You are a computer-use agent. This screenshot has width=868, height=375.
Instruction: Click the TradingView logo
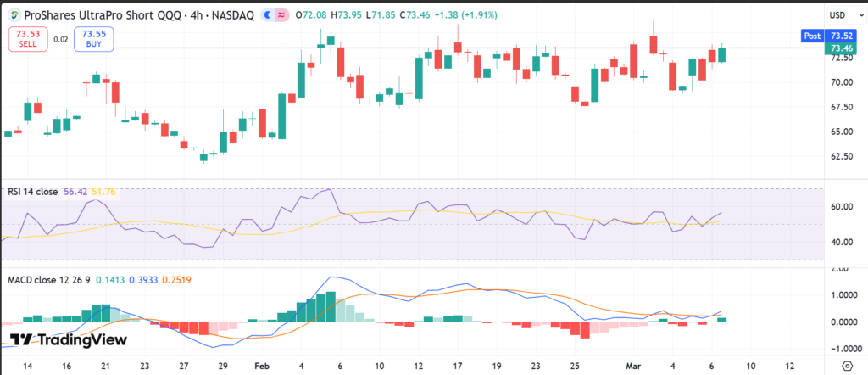click(x=68, y=340)
